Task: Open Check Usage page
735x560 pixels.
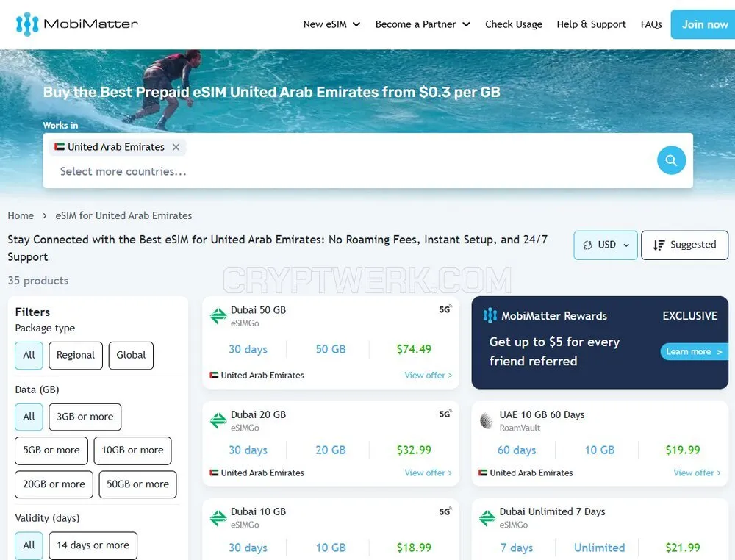Action: (x=514, y=24)
